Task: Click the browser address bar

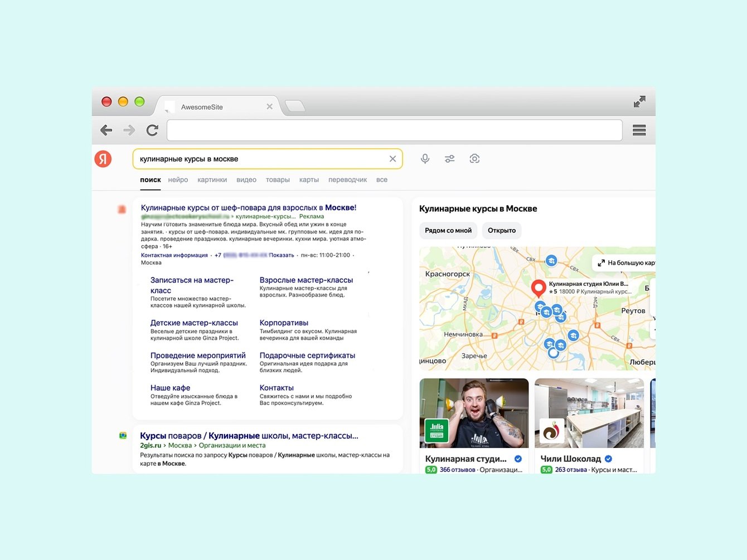Action: (395, 130)
